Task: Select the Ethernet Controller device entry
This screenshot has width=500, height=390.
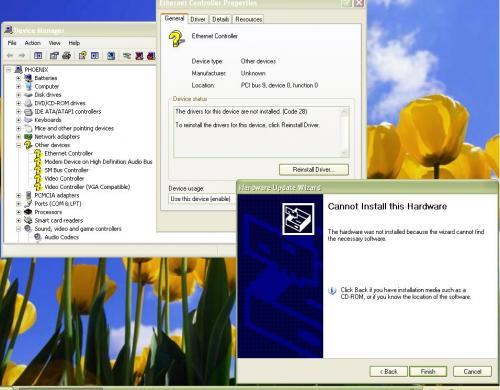Action: coord(68,153)
